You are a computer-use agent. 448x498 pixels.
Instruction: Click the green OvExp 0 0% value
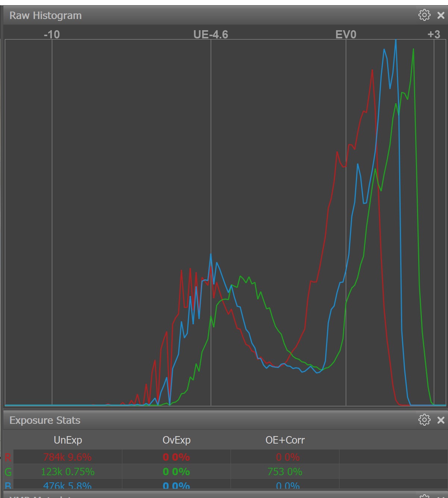coord(176,472)
